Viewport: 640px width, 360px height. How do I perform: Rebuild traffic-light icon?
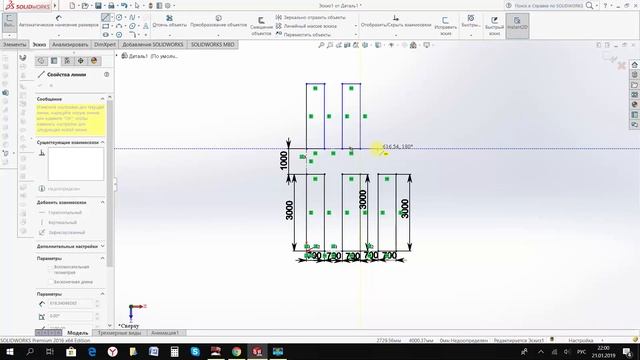pyautogui.click(x=150, y=6)
